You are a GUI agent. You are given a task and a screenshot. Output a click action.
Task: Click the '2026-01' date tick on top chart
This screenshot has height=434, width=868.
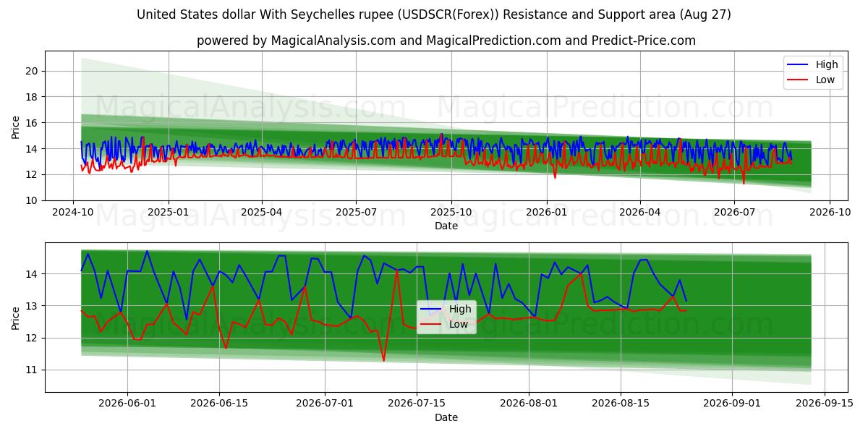tap(547, 213)
